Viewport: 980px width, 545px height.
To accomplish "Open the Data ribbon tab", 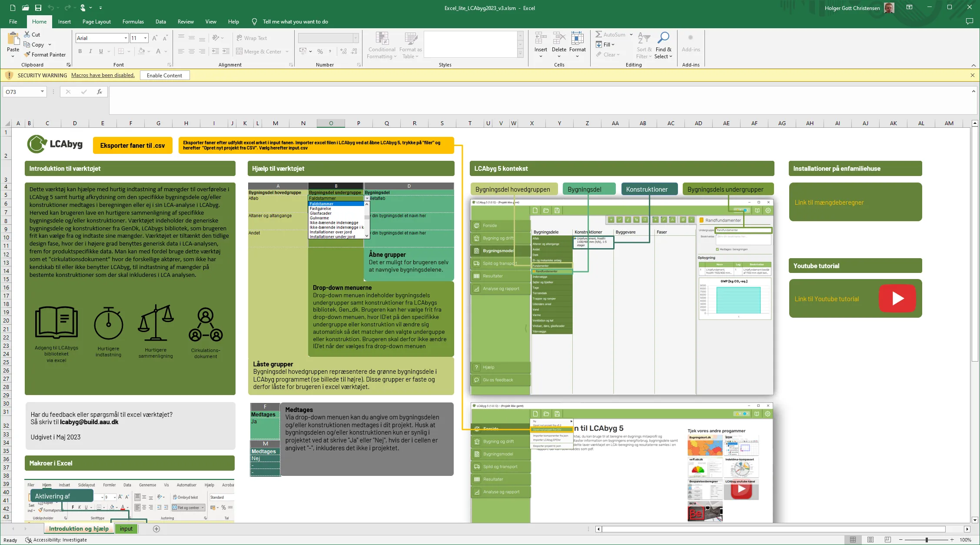I will (x=161, y=22).
